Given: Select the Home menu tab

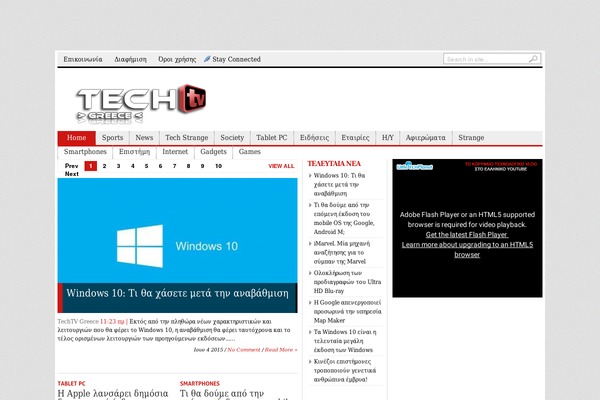Looking at the screenshot, I should (77, 138).
